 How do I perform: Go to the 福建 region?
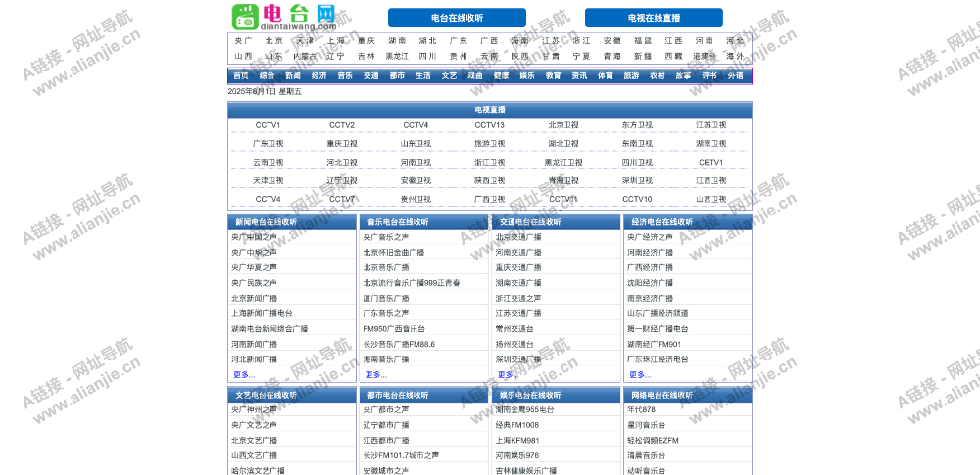[x=643, y=41]
